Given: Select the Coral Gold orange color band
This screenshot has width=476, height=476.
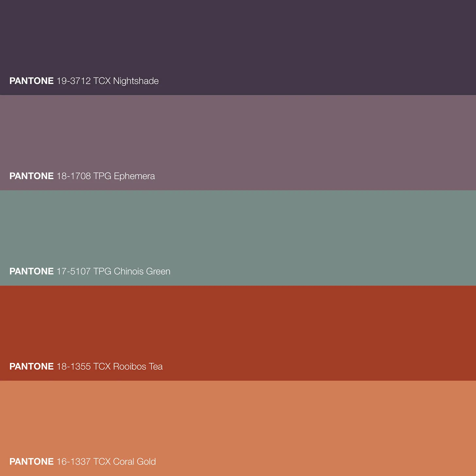Looking at the screenshot, I should 238,428.
